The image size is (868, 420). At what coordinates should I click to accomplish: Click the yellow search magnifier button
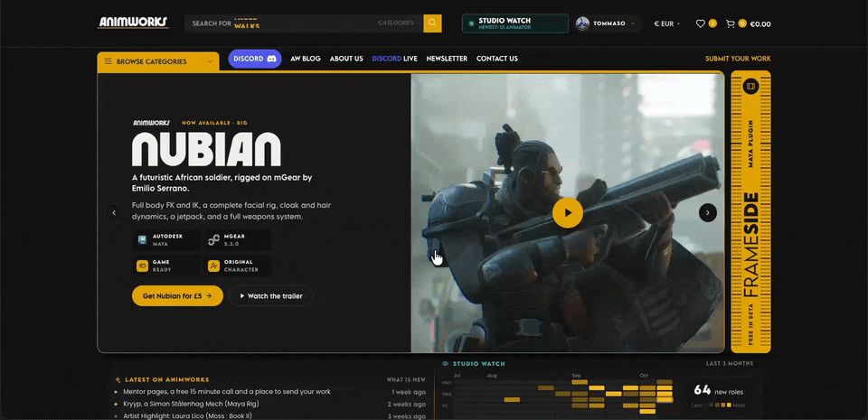click(432, 23)
